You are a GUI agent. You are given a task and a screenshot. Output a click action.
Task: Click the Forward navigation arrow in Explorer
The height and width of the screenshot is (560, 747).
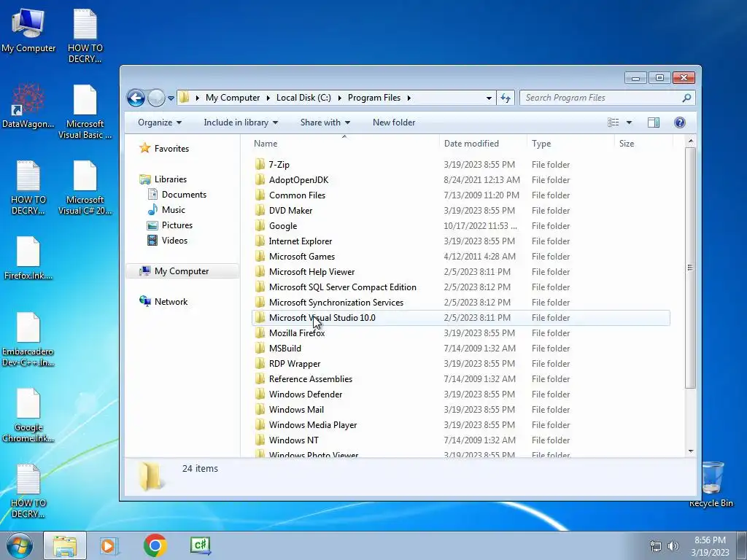156,98
